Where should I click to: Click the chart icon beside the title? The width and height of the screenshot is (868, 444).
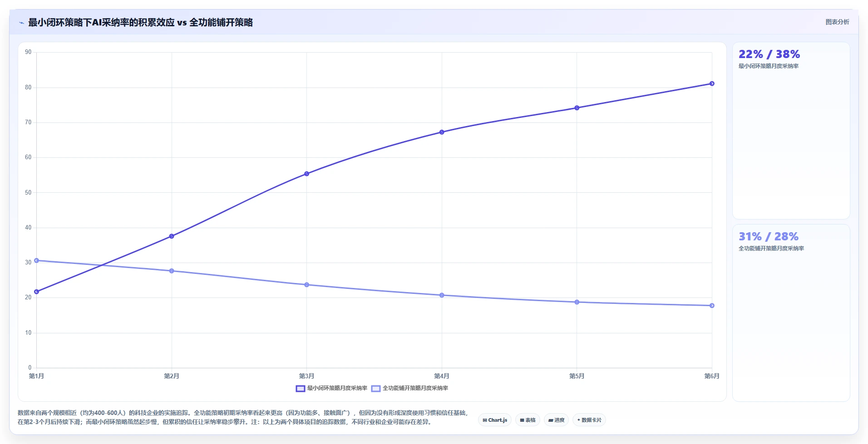[21, 23]
